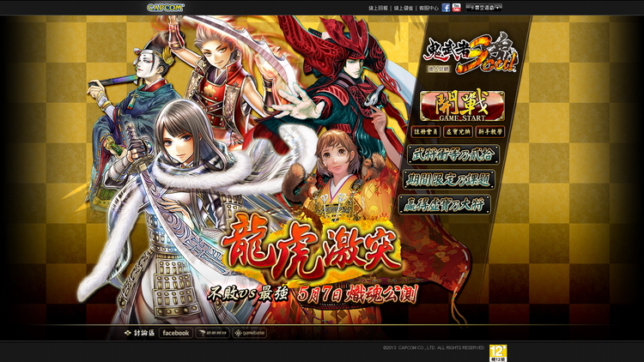This screenshot has height=362, width=644.
Task: Click the 12+ age rating badge
Action: [498, 351]
